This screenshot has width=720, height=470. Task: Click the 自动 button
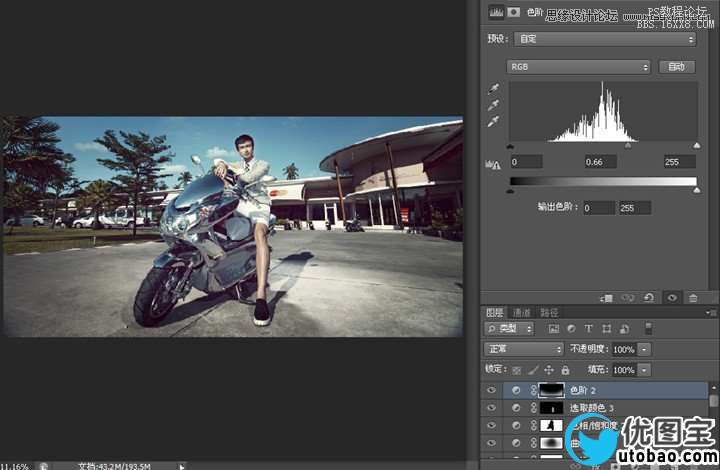[x=676, y=67]
